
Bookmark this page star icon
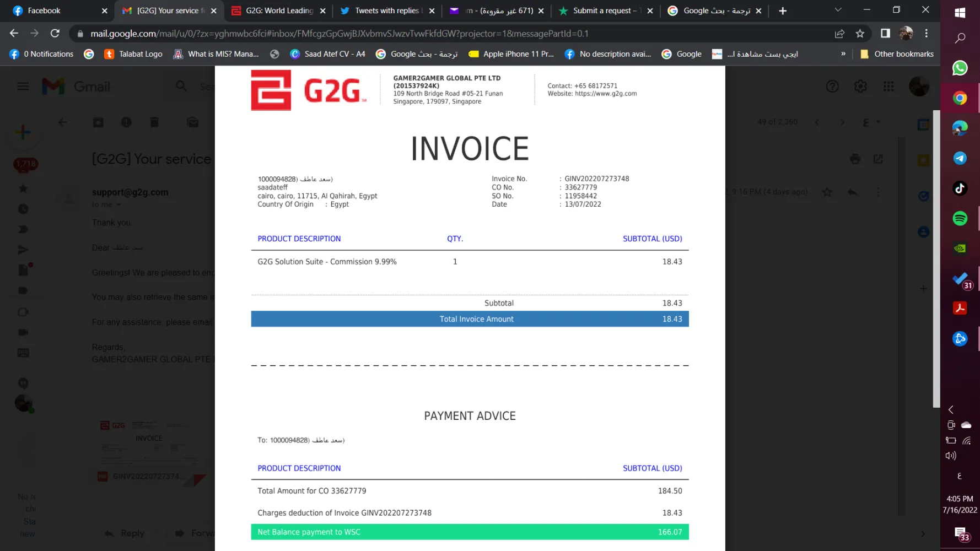click(x=860, y=34)
